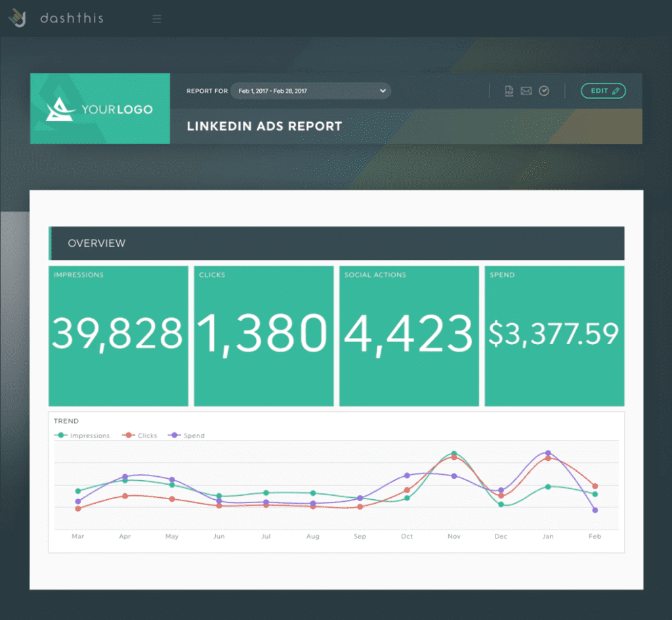Click the dashthis wordmark text
Viewport: 672px width, 620px height.
click(x=72, y=18)
